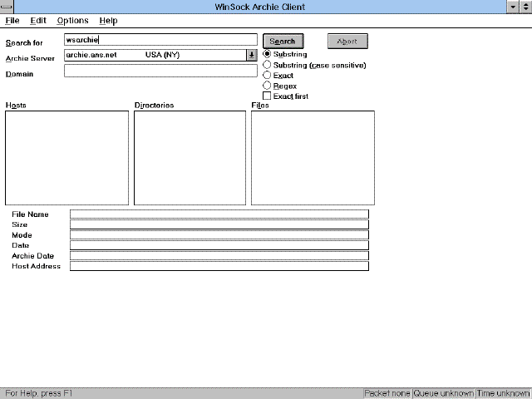Click the File Name details field
Viewport: 532px width, 399px height.
(219, 214)
